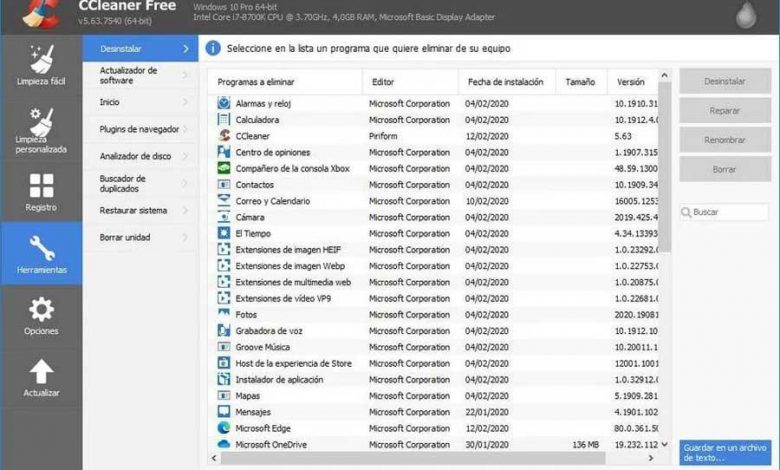Select the CCleaner program icon
This screenshot has width=780, height=470.
[x=224, y=135]
